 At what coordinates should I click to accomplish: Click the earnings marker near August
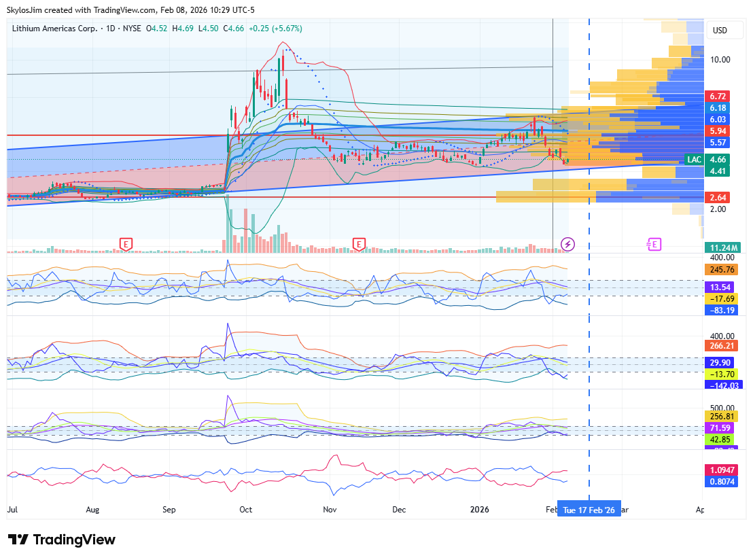tap(125, 243)
